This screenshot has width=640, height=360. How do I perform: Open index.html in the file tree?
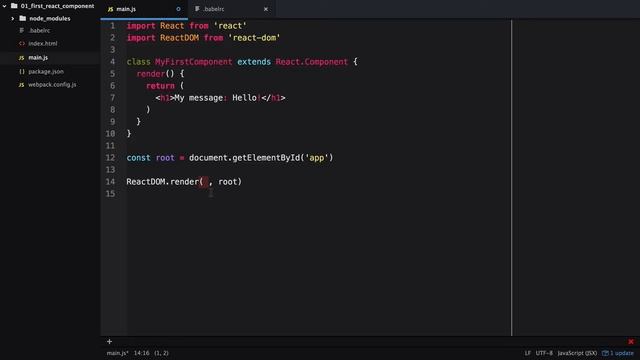pyautogui.click(x=43, y=43)
